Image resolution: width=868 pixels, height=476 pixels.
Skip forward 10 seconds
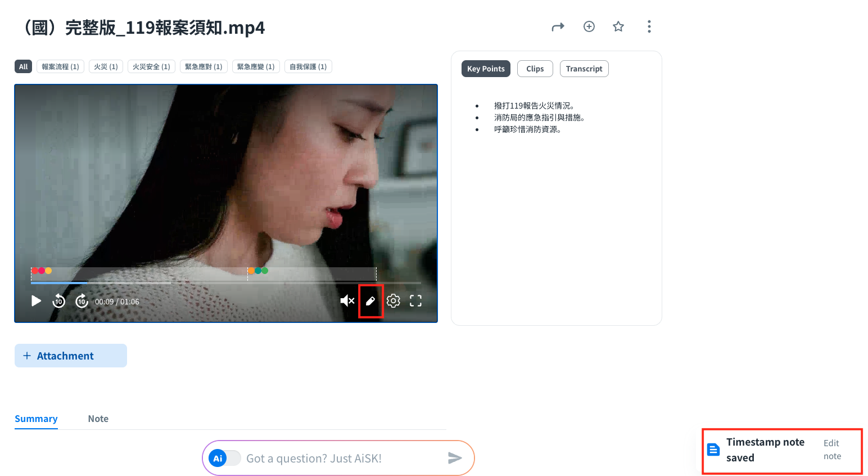pyautogui.click(x=82, y=301)
